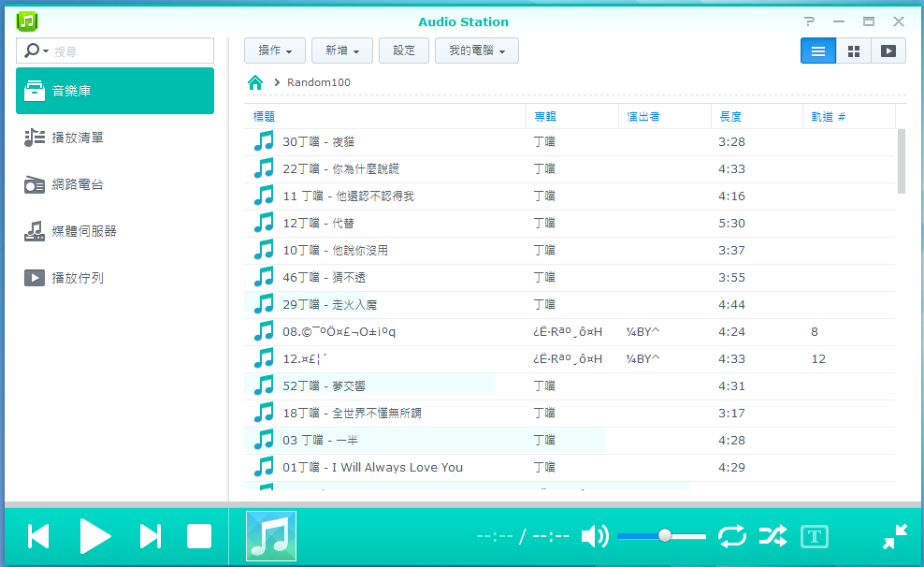The image size is (924, 567).
Task: Sort by the 演出者 artist column
Action: pyautogui.click(x=665, y=117)
